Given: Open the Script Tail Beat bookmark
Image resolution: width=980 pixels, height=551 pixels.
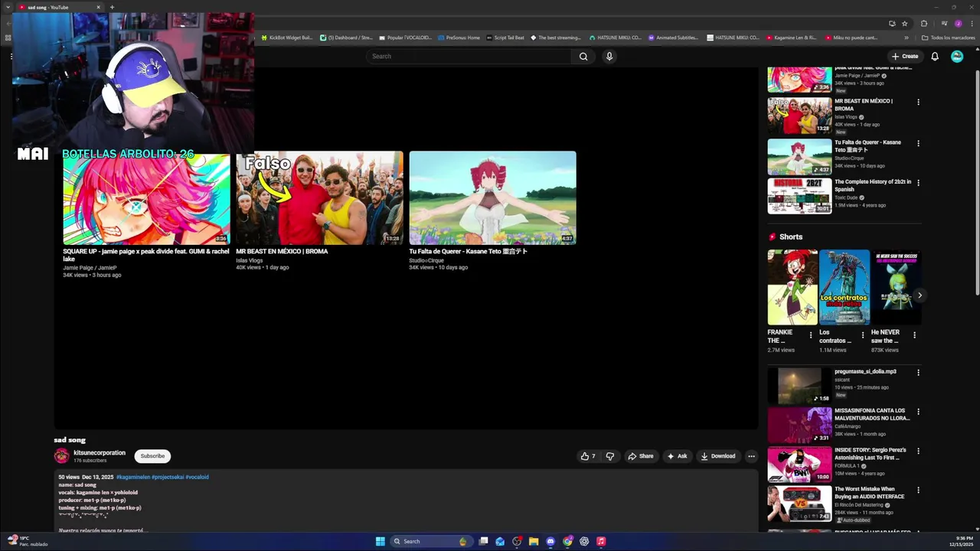Looking at the screenshot, I should [506, 37].
